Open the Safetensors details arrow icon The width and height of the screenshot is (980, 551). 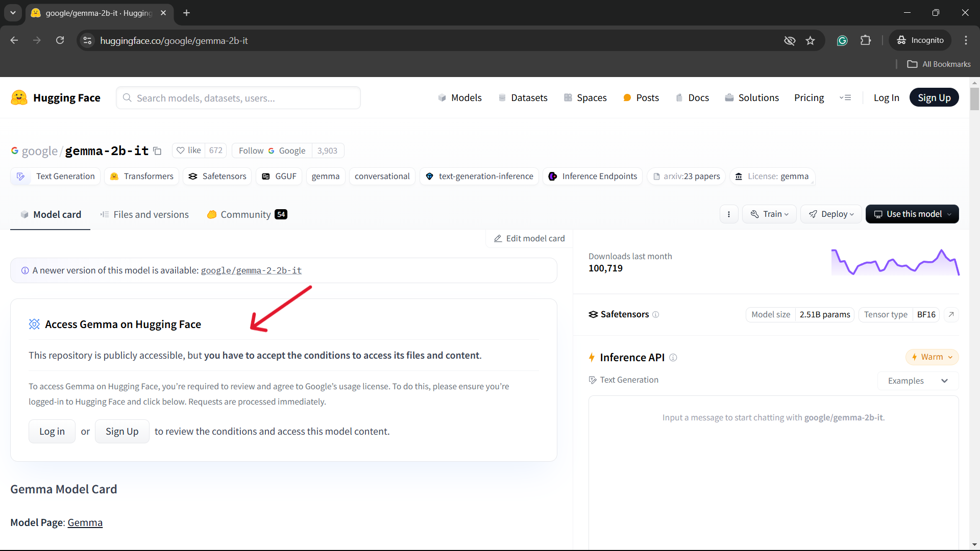(x=951, y=314)
